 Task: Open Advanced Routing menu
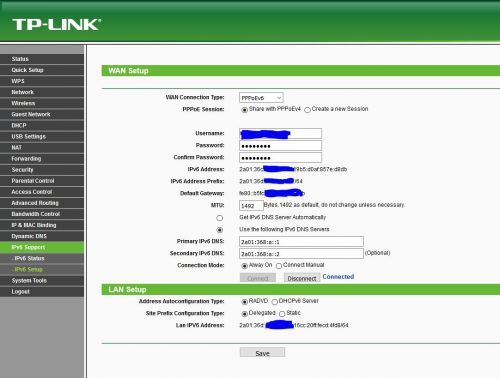(42, 203)
